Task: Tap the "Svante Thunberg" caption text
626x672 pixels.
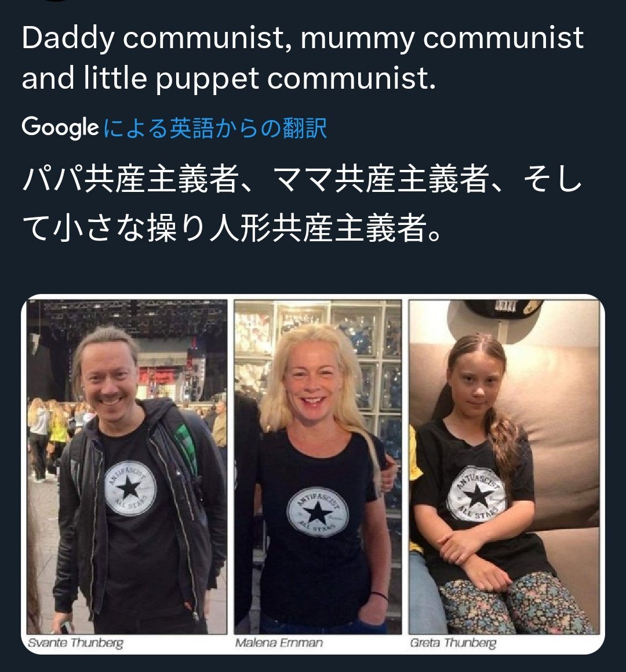Action: pyautogui.click(x=75, y=643)
